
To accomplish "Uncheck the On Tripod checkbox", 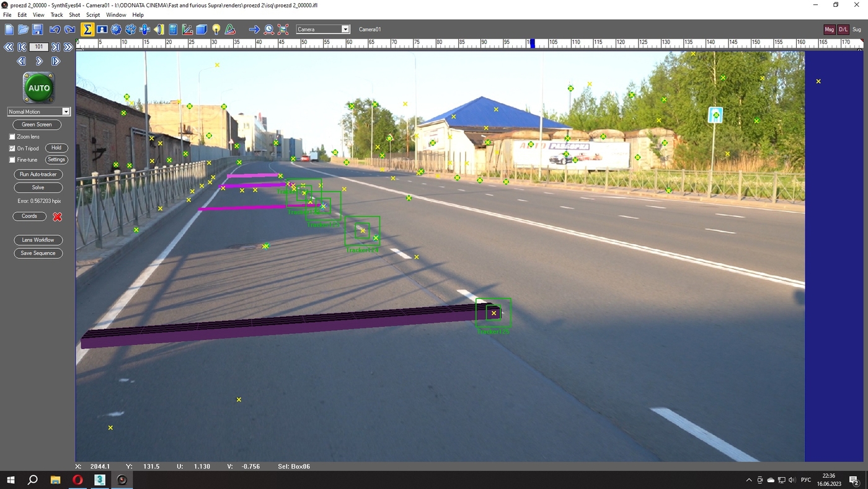I will click(12, 148).
